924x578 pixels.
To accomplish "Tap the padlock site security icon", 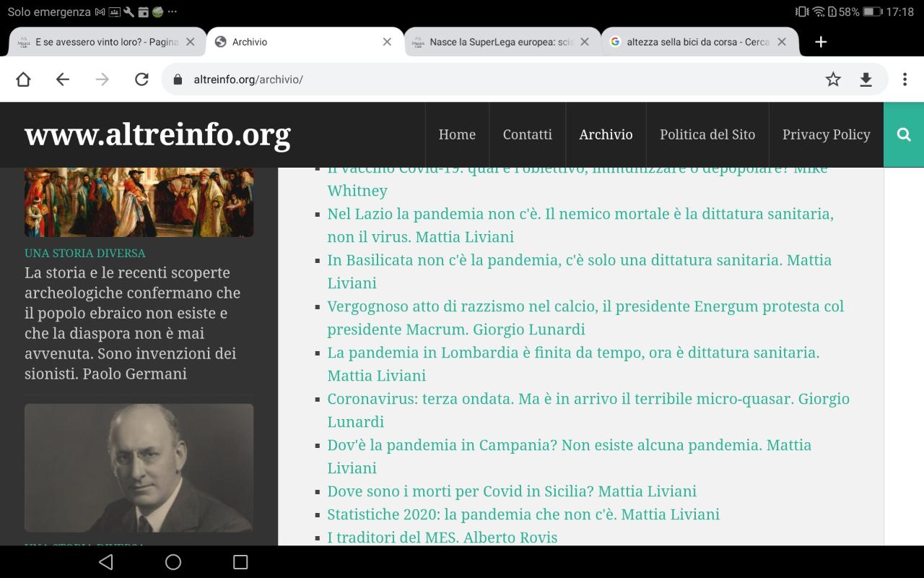I will (178, 79).
